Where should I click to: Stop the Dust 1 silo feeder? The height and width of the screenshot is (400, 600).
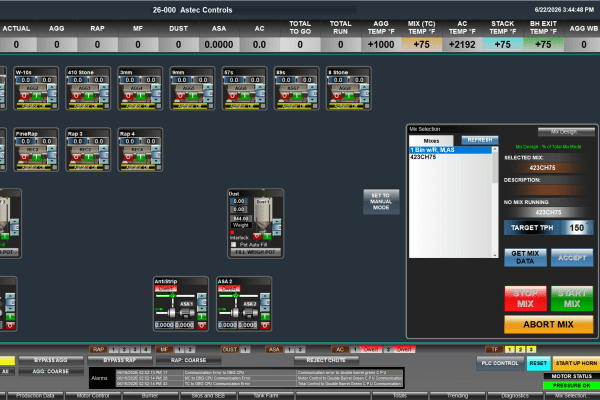click(258, 236)
